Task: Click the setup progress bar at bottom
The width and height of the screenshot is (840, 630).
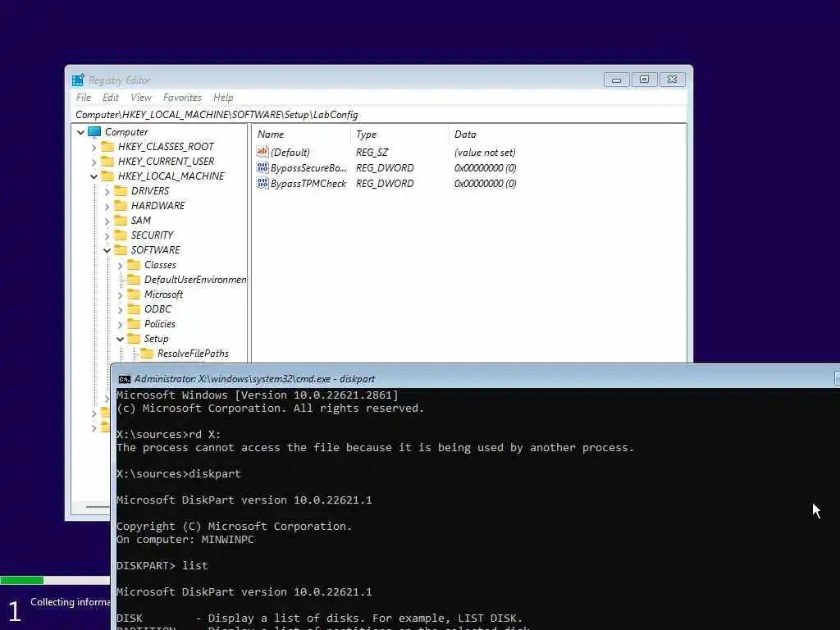Action: point(55,580)
